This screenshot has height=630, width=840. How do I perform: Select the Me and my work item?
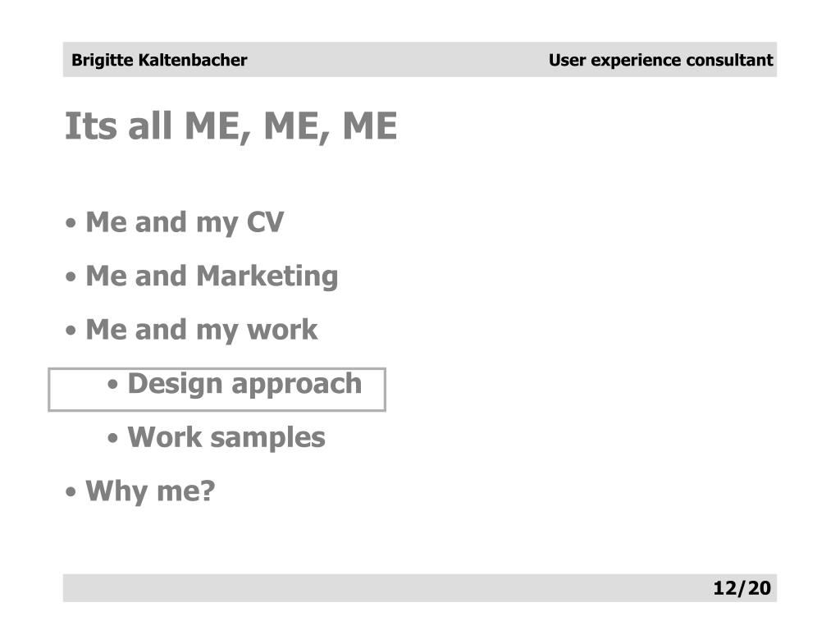[x=202, y=330]
